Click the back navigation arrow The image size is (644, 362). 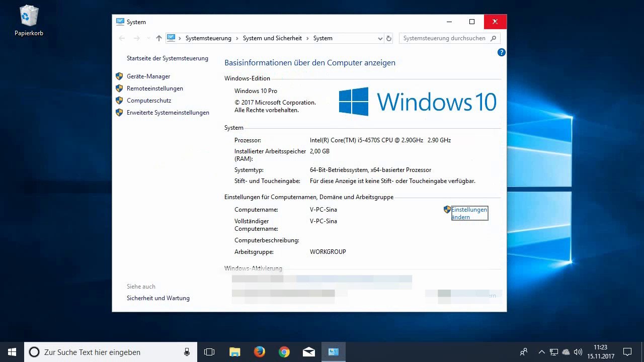pyautogui.click(x=122, y=38)
